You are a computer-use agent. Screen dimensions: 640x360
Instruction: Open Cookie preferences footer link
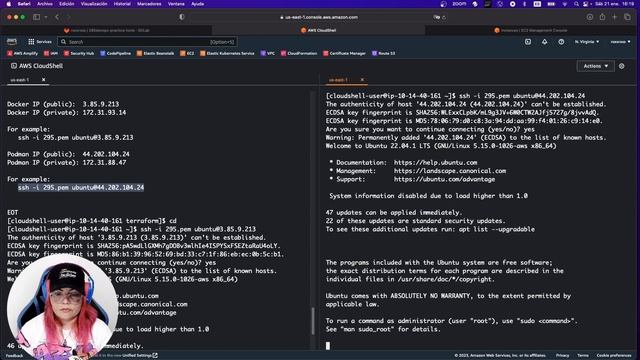coord(614,356)
